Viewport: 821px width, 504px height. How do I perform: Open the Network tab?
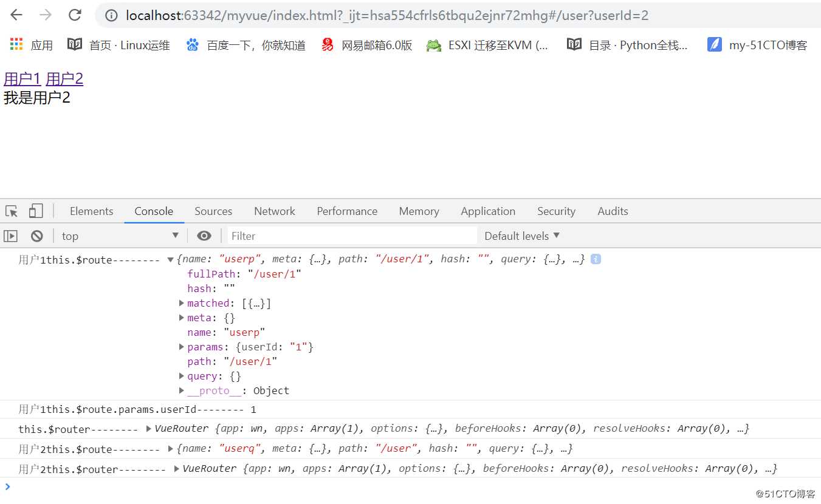pos(275,211)
